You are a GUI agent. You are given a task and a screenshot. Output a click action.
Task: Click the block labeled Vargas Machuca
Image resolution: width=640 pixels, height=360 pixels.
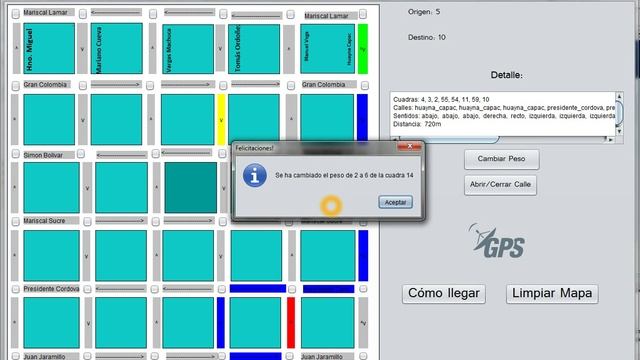tap(188, 49)
